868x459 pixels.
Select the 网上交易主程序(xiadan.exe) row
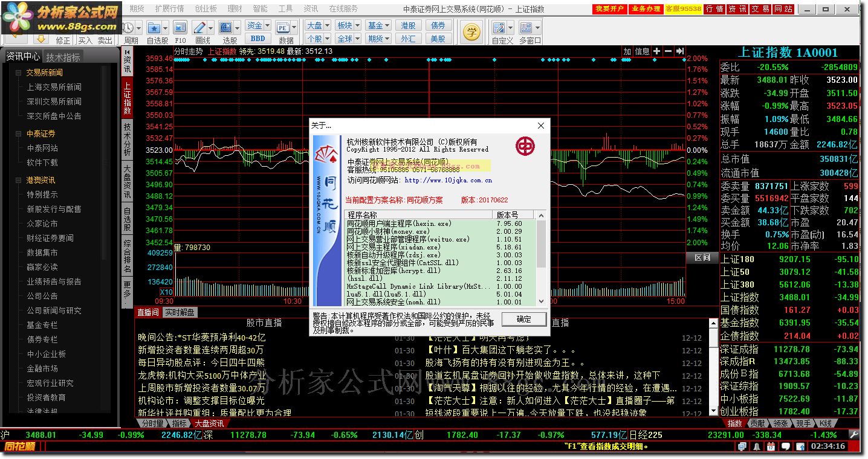click(441, 247)
